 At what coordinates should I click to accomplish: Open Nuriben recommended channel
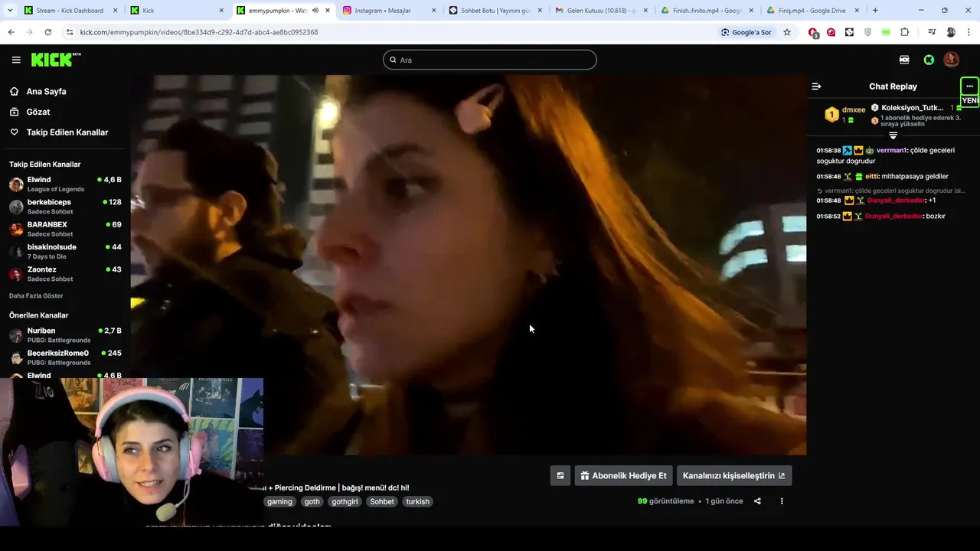[65, 335]
